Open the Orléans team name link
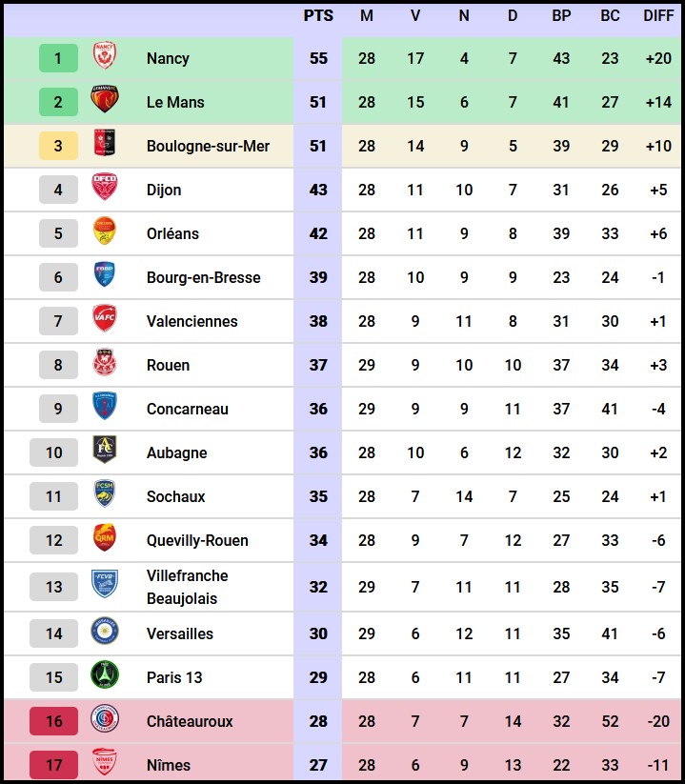The width and height of the screenshot is (685, 784). (x=172, y=233)
